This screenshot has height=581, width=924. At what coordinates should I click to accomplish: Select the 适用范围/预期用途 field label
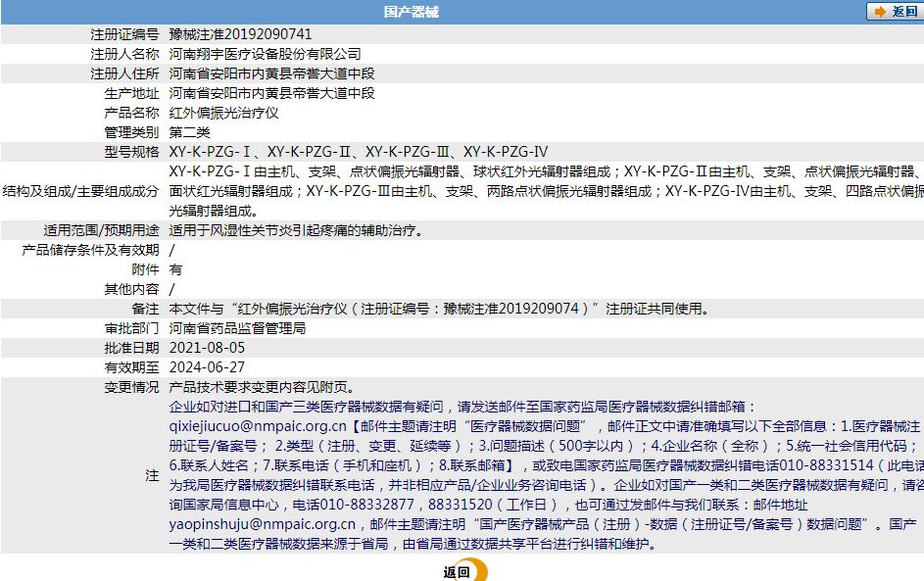click(101, 230)
